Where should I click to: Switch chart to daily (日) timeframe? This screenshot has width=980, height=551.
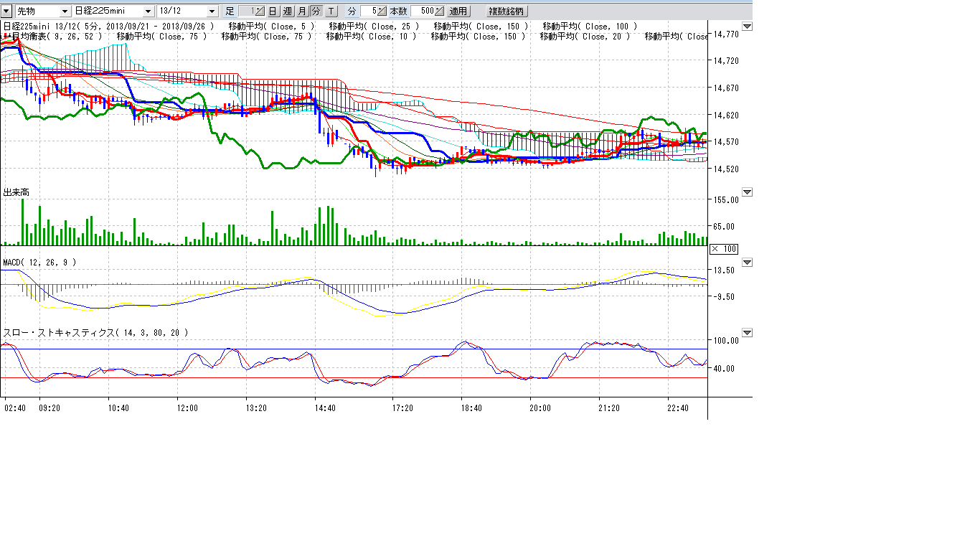coord(273,11)
